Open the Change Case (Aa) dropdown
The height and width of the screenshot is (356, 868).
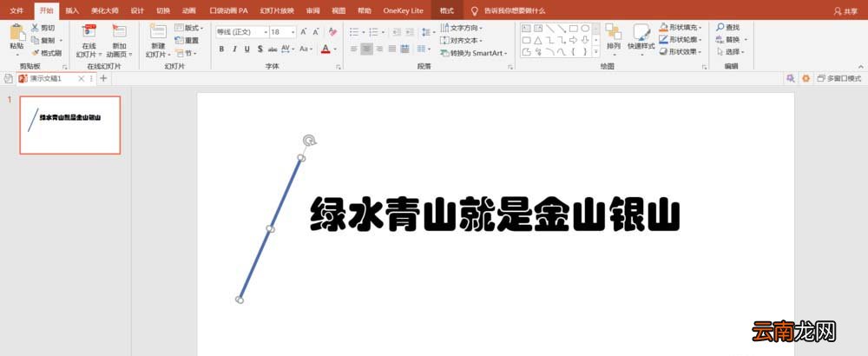coord(306,49)
